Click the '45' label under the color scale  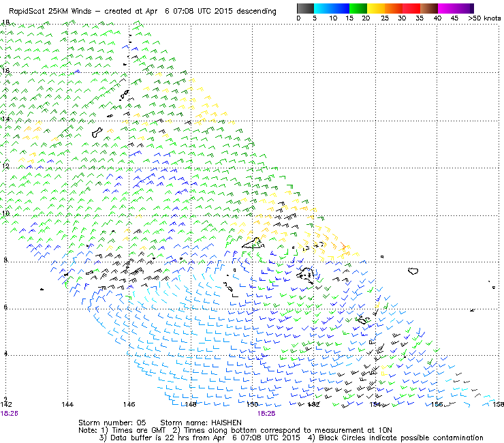tap(454, 18)
